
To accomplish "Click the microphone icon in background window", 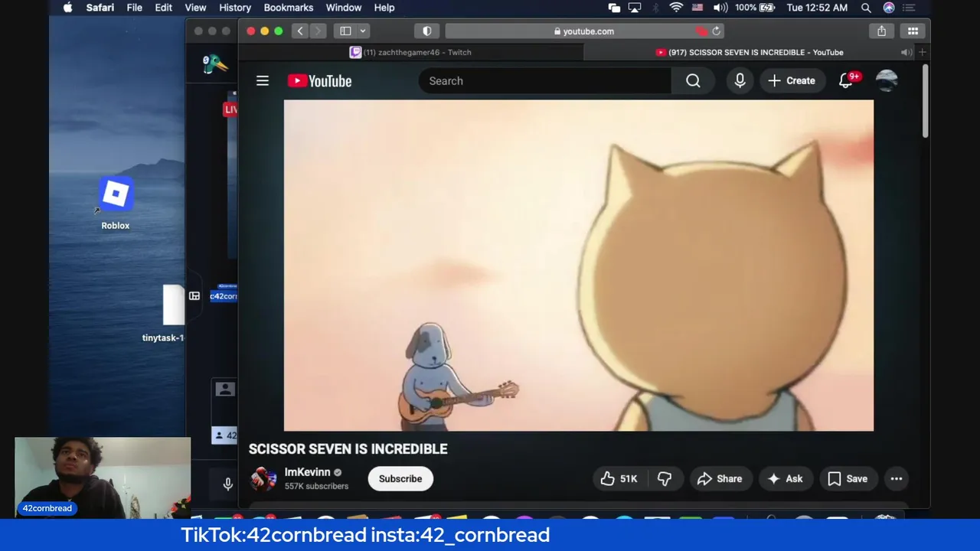I will pyautogui.click(x=227, y=484).
